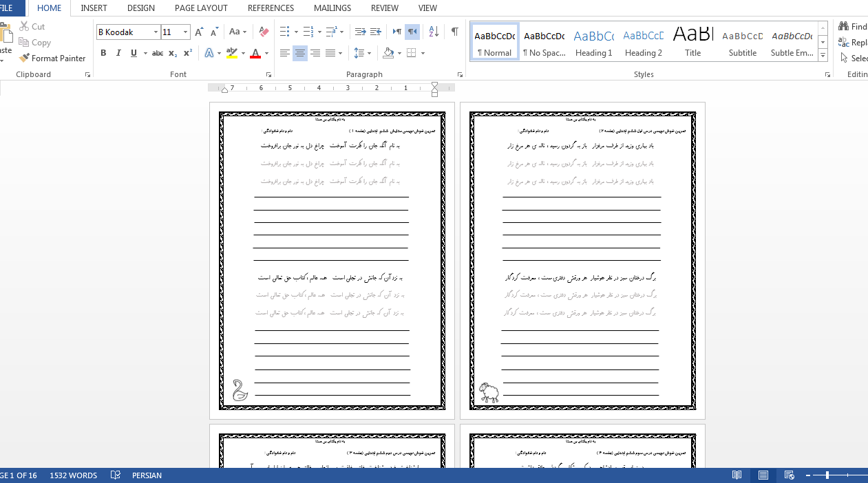Grow the font size
The image size is (868, 483).
[x=199, y=32]
